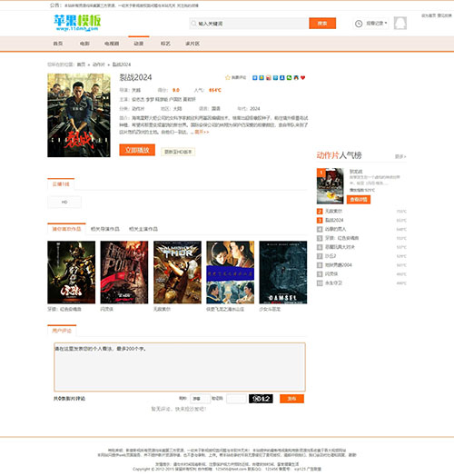The image size is (454, 476).
Task: Click the captcha image showing 9012
Action: pos(261,399)
